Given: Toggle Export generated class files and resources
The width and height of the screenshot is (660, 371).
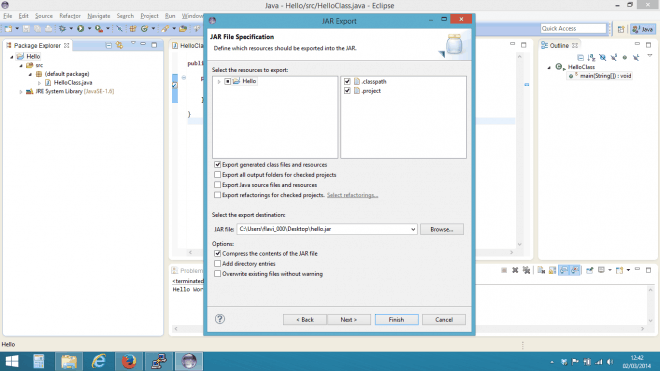Looking at the screenshot, I should pyautogui.click(x=218, y=165).
